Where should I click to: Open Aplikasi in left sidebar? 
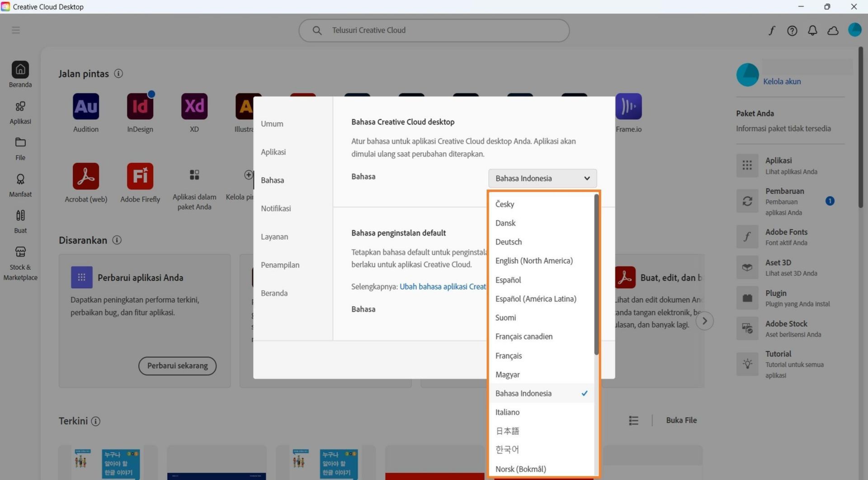pyautogui.click(x=20, y=112)
